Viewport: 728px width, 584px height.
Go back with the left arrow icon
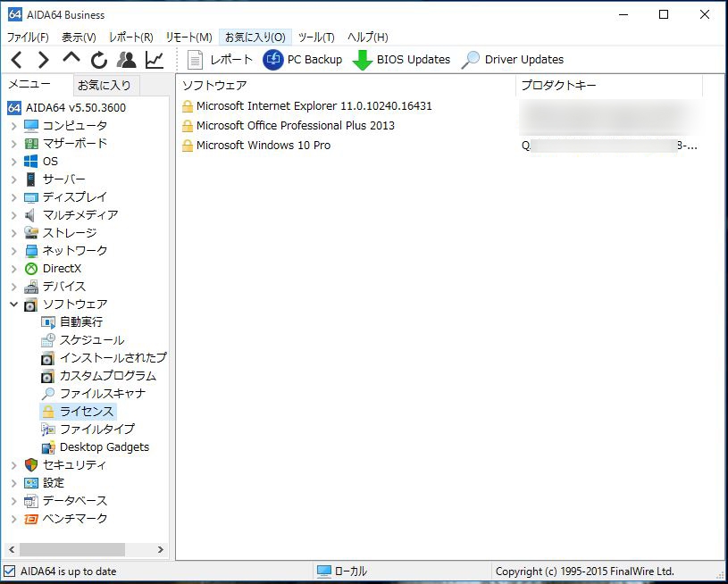pos(17,60)
